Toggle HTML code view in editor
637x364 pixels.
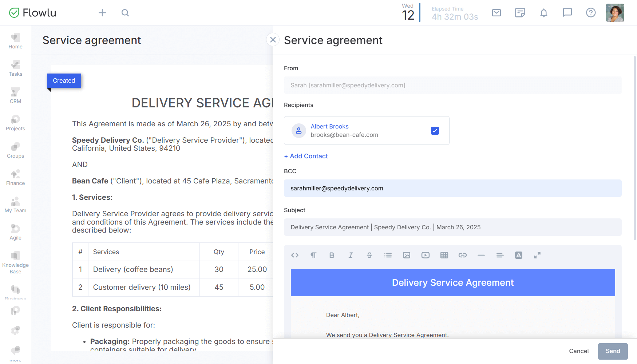295,255
